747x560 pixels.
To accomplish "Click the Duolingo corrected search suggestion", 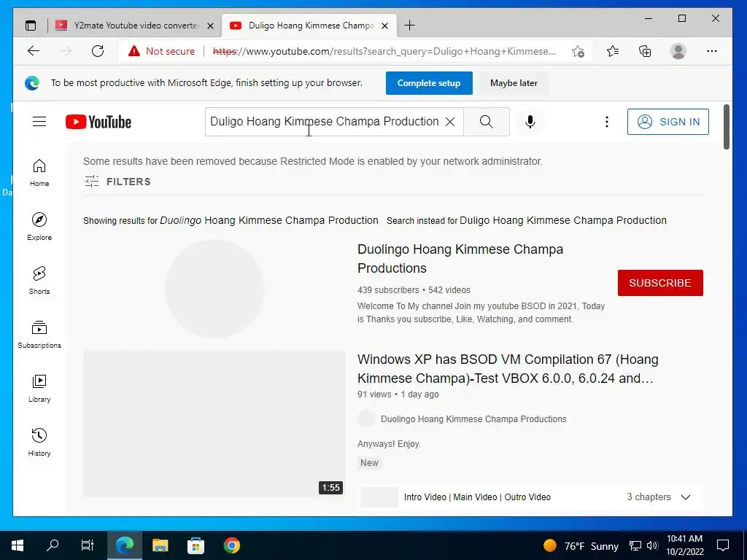I will point(268,220).
